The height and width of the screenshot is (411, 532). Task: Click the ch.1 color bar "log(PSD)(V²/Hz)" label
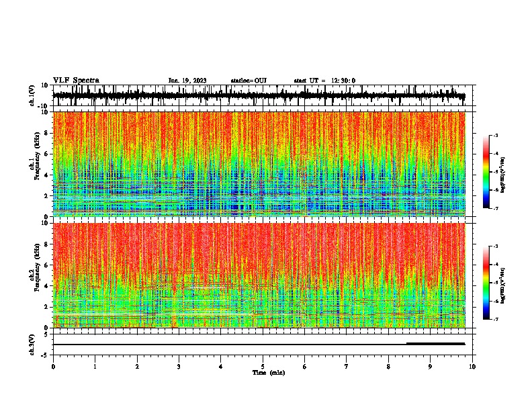coord(503,175)
